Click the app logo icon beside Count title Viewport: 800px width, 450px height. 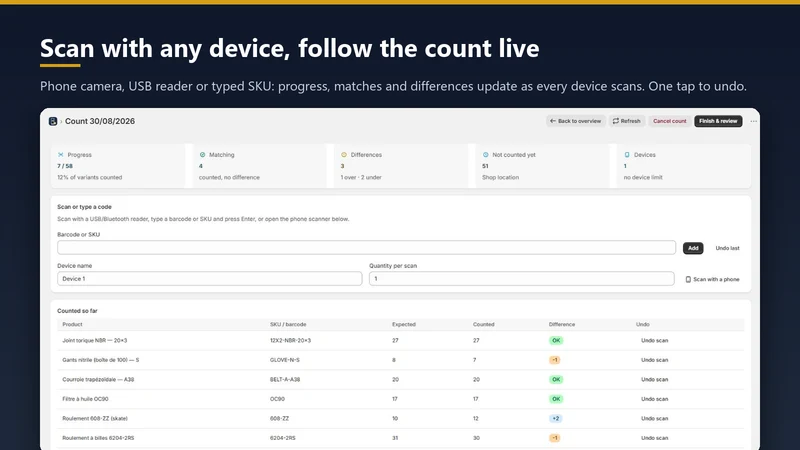pyautogui.click(x=53, y=121)
